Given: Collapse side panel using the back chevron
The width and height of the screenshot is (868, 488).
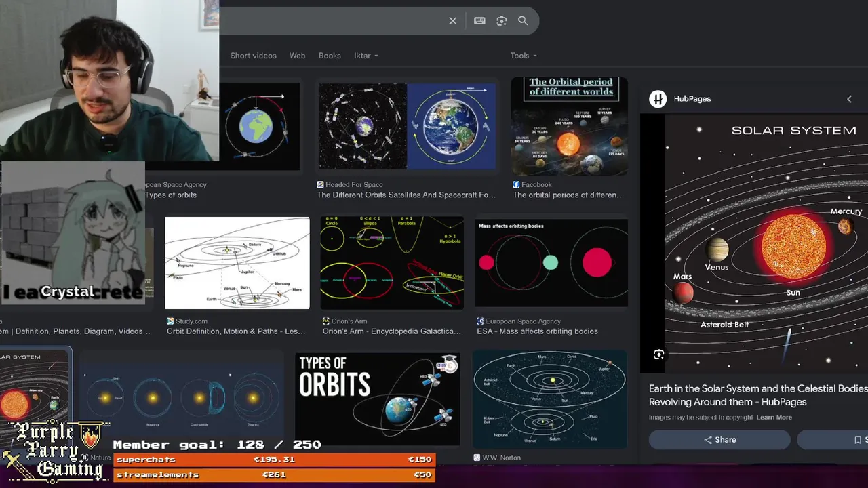Looking at the screenshot, I should click(849, 99).
